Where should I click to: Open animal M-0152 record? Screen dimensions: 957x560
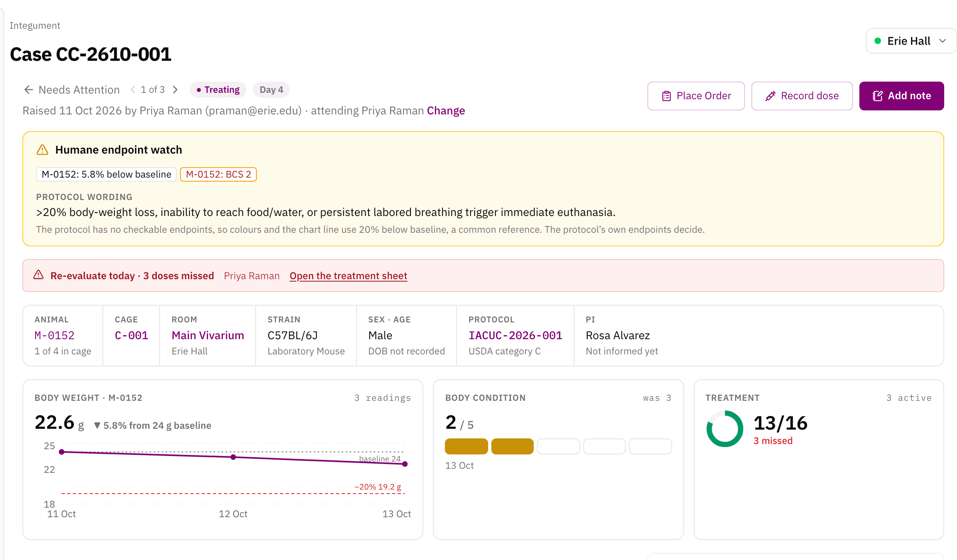[x=54, y=336]
